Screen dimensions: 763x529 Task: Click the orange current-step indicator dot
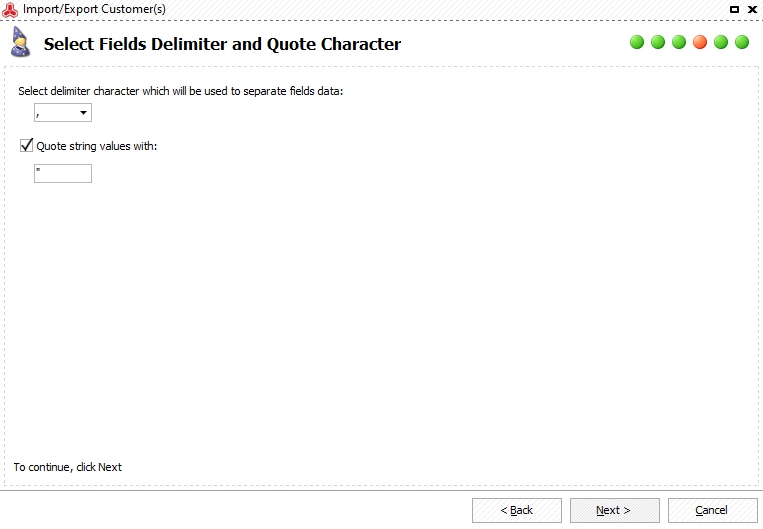point(700,42)
